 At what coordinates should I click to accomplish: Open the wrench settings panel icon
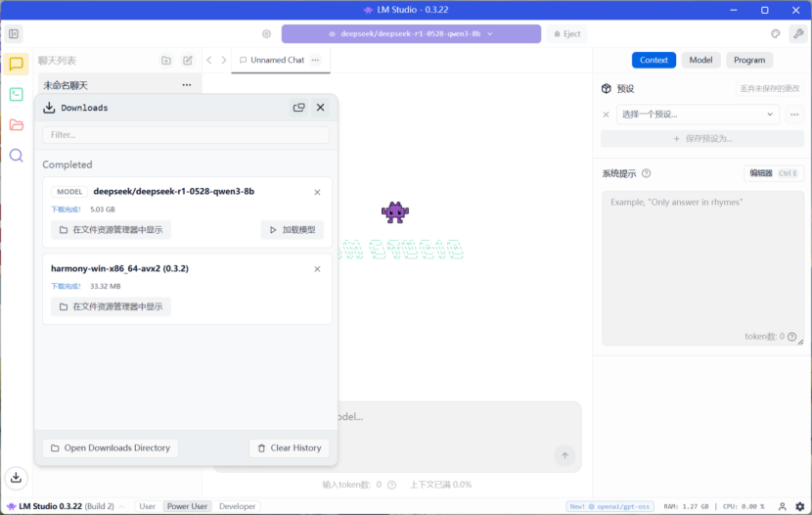798,33
